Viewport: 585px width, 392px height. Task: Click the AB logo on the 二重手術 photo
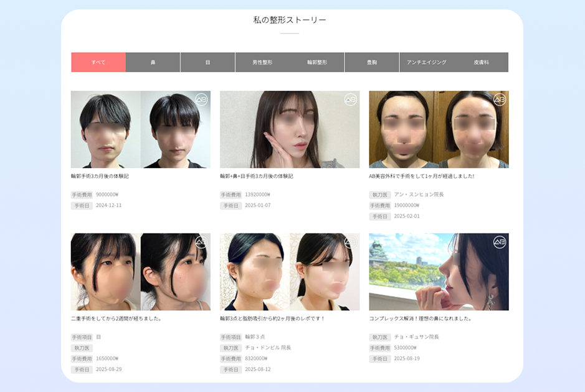tap(201, 242)
